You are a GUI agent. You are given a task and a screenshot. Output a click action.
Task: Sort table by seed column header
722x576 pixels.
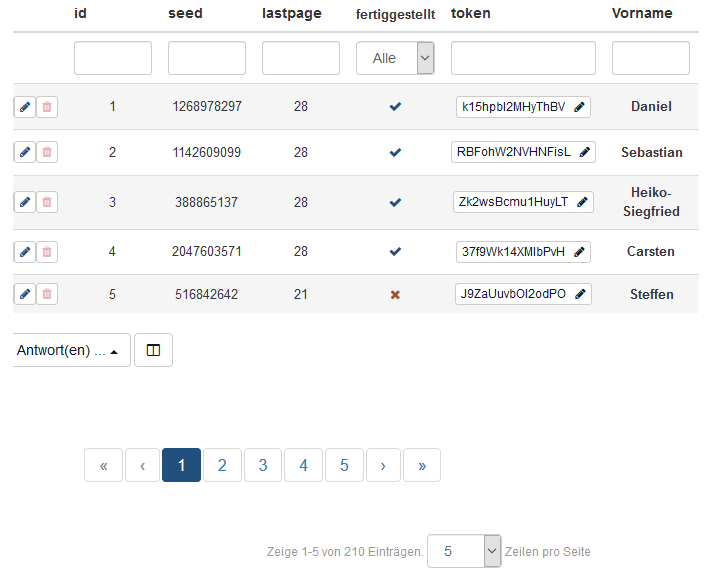pos(185,14)
